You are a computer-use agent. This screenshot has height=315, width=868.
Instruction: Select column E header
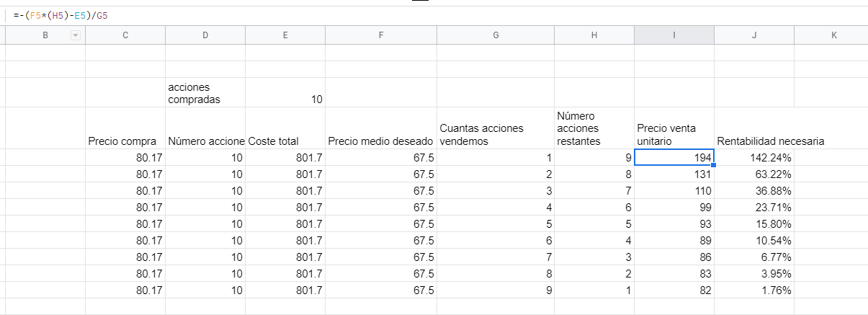pos(285,35)
